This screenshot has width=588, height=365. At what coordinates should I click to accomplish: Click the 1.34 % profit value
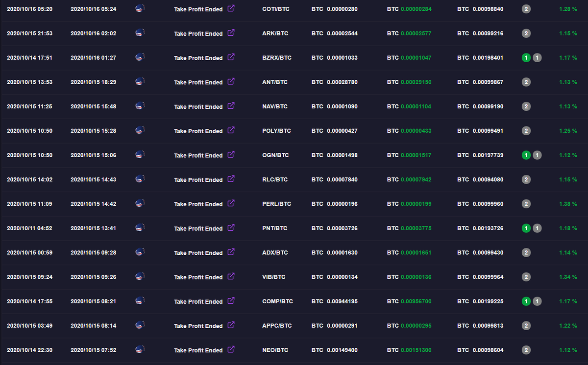pyautogui.click(x=568, y=277)
